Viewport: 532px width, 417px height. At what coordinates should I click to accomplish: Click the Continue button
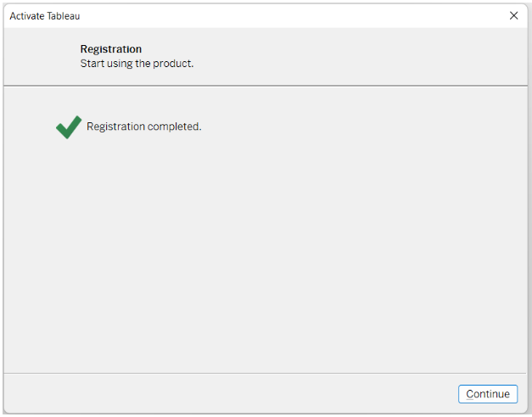488,394
